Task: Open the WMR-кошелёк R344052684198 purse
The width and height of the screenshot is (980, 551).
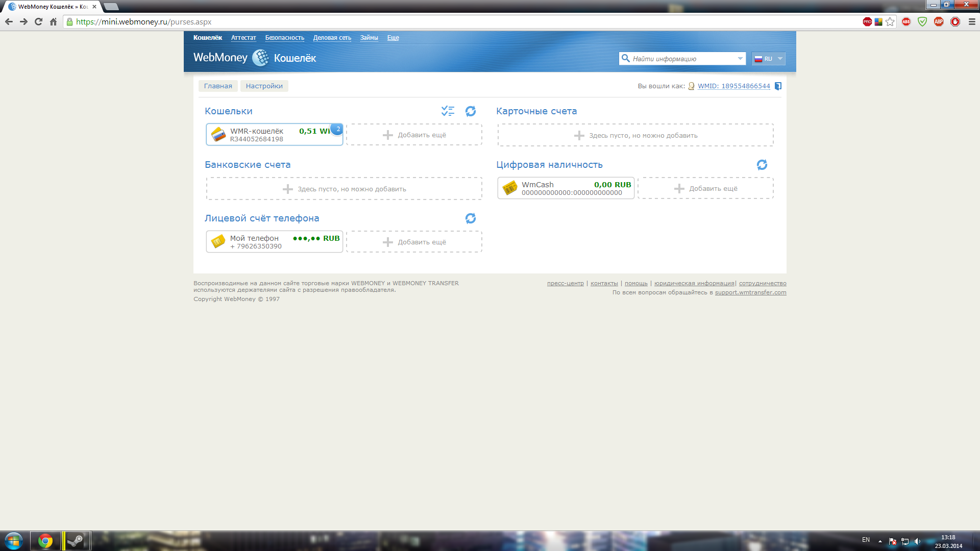Action: tap(275, 135)
